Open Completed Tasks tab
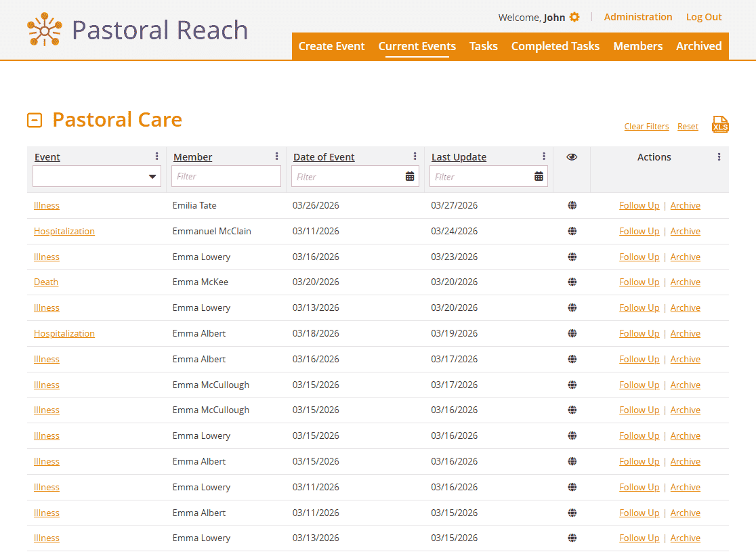Screen dimensions: 756x556 (x=555, y=46)
